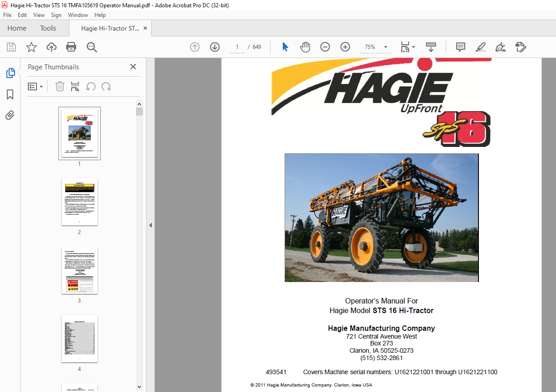Zoom in with the plus icon
The image size is (556, 392).
tap(345, 47)
